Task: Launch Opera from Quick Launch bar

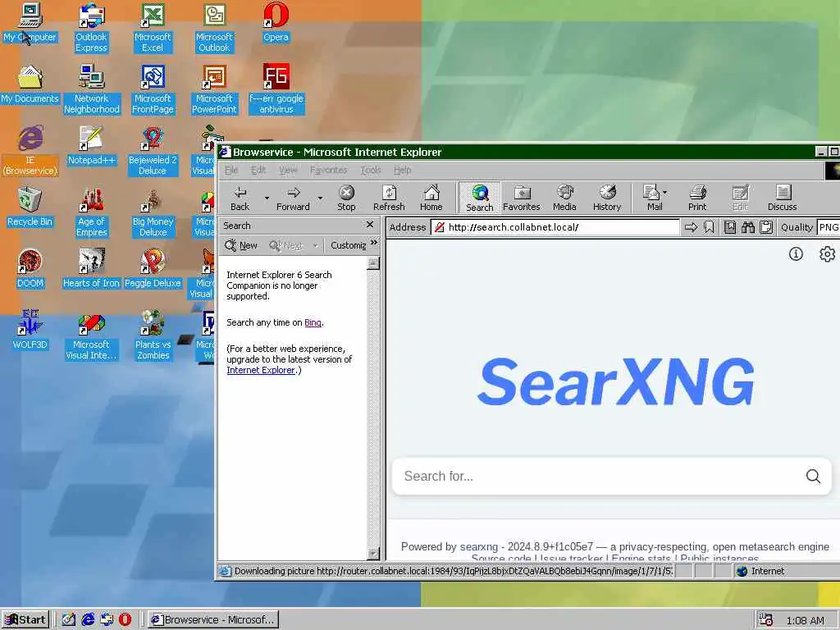Action: [x=125, y=620]
